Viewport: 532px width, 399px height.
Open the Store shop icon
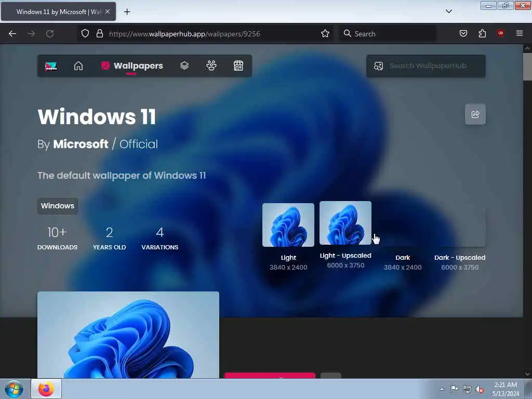[238, 65]
